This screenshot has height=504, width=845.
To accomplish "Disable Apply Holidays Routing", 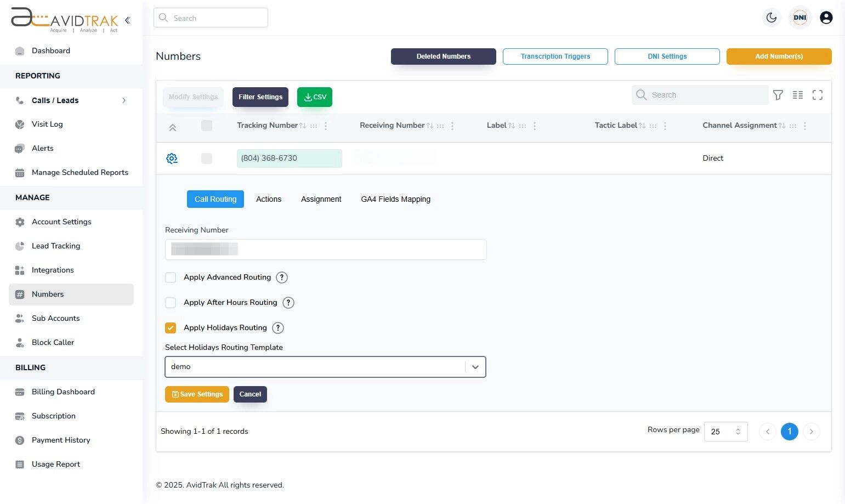I will (171, 327).
